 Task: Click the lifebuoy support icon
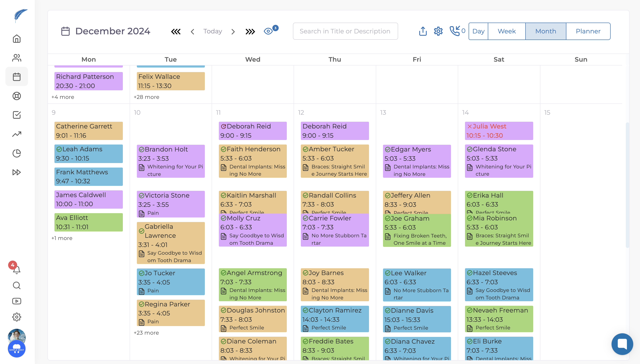pos(16,96)
